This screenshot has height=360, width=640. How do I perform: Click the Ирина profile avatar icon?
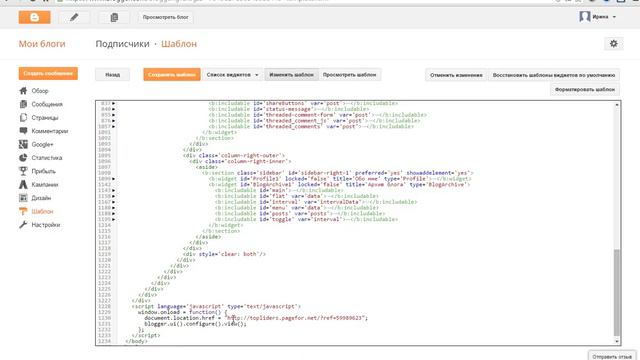[584, 16]
